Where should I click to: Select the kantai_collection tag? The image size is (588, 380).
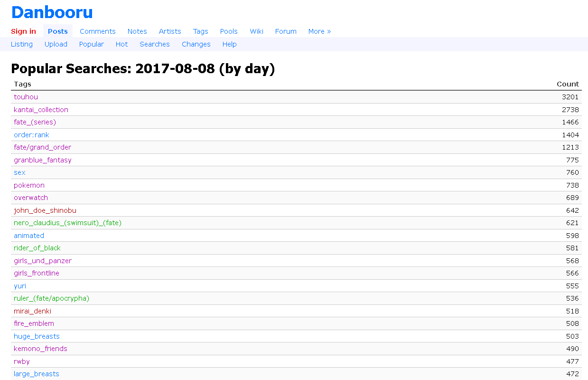[x=41, y=110]
